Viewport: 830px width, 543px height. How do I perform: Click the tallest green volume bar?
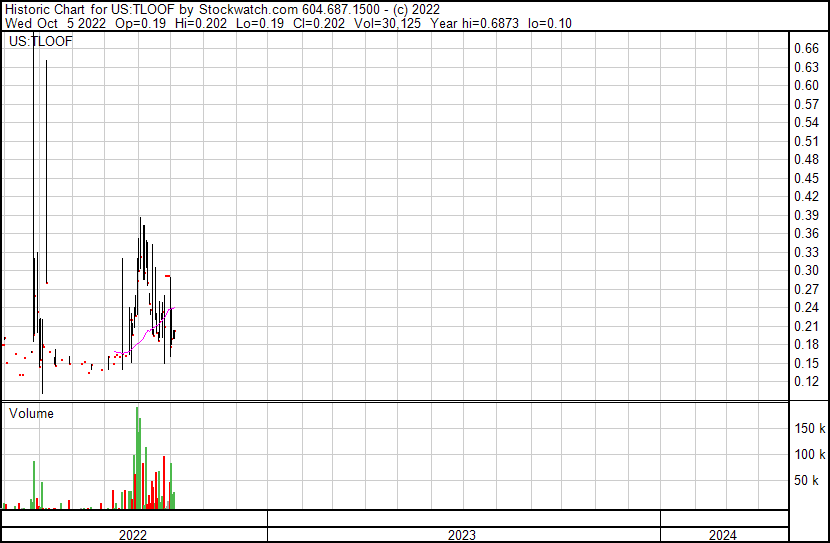(x=137, y=460)
